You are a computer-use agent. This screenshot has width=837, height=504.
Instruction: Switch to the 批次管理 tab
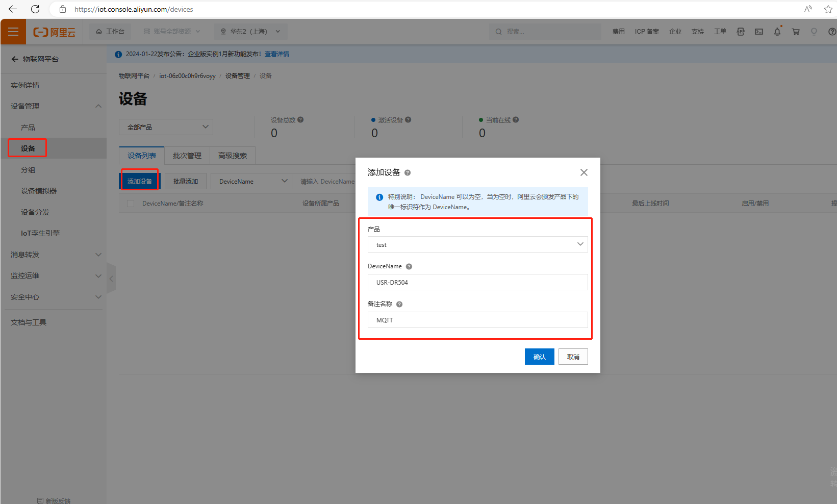point(187,156)
